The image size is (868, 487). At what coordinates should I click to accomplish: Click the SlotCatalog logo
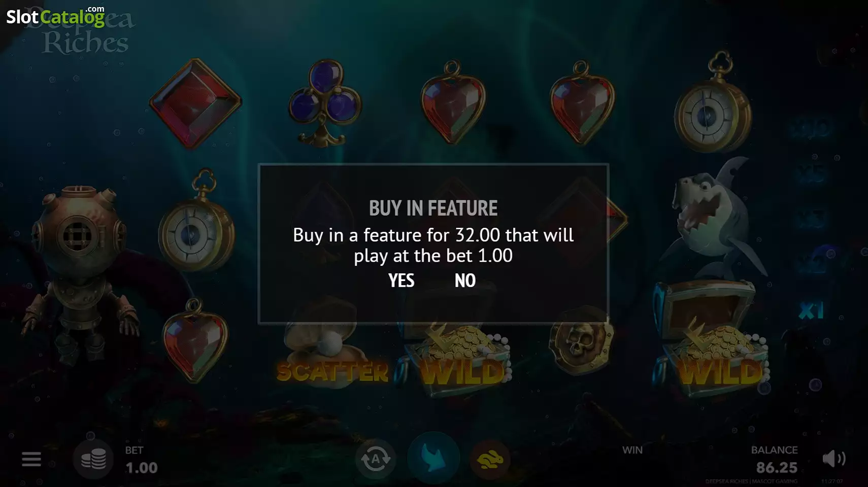click(x=55, y=17)
